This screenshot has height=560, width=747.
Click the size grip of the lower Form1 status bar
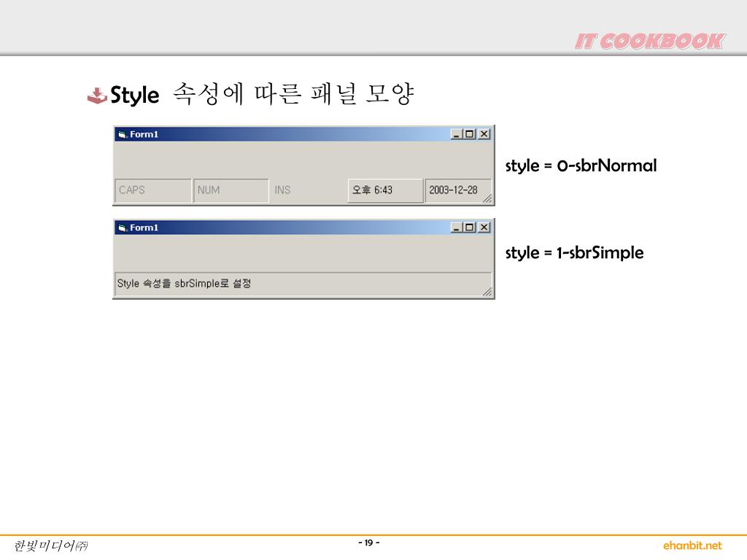click(487, 292)
